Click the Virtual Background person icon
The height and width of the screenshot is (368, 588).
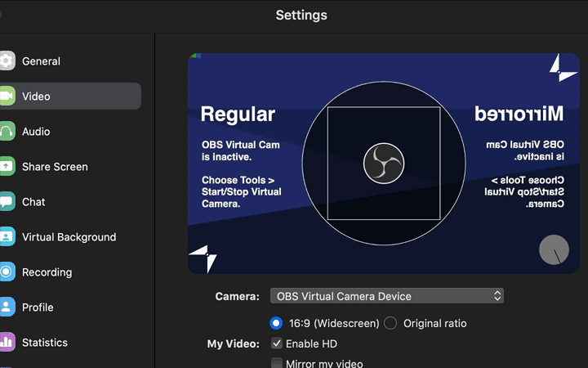coord(7,236)
